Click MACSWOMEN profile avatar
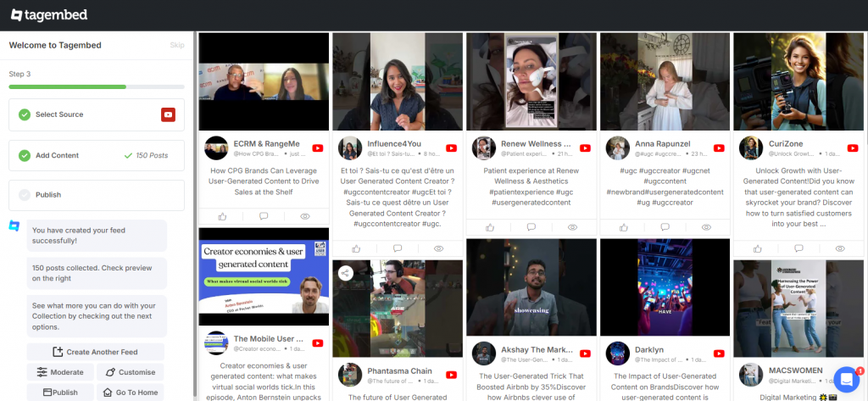This screenshot has height=401, width=868. 751,375
